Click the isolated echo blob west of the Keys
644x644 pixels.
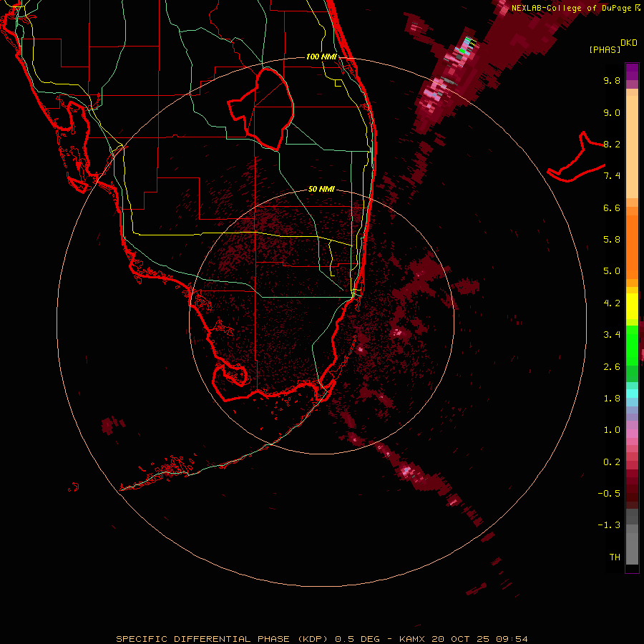click(x=112, y=424)
